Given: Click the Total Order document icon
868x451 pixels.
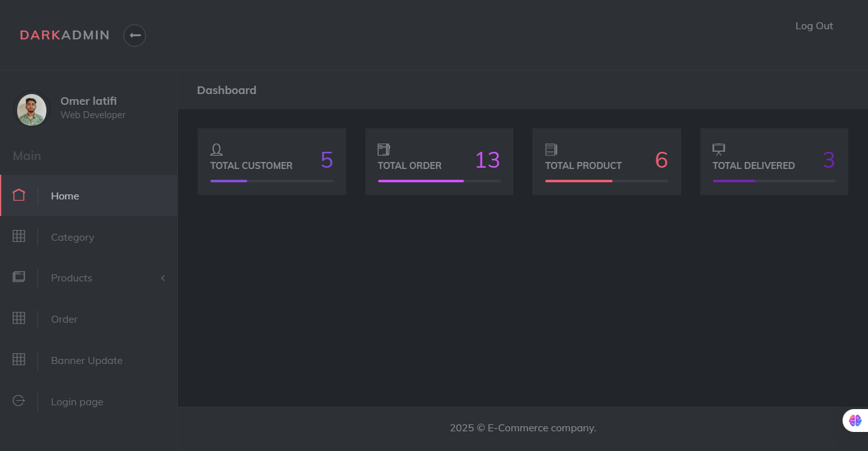Looking at the screenshot, I should [383, 149].
